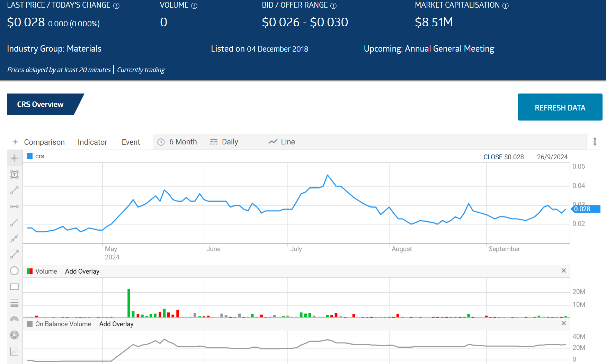Open info for Market Capitalisation
Image resolution: width=606 pixels, height=364 pixels.
coord(506,6)
